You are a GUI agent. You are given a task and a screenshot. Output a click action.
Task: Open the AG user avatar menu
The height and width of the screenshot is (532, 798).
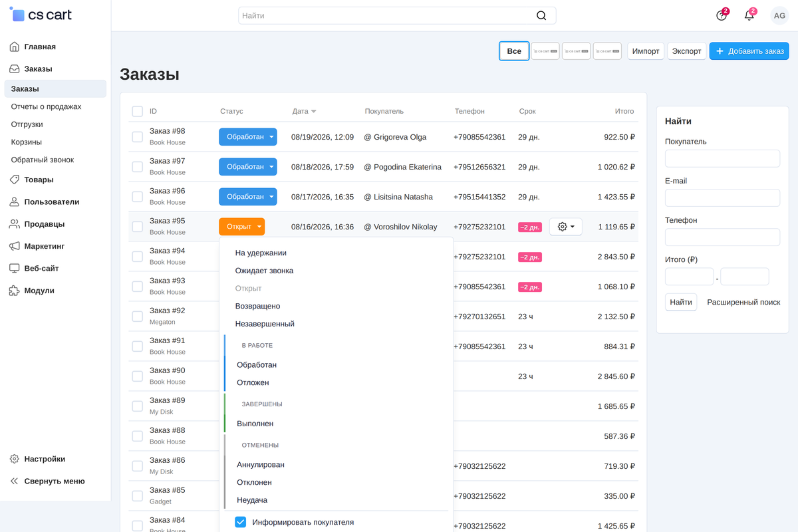click(779, 15)
